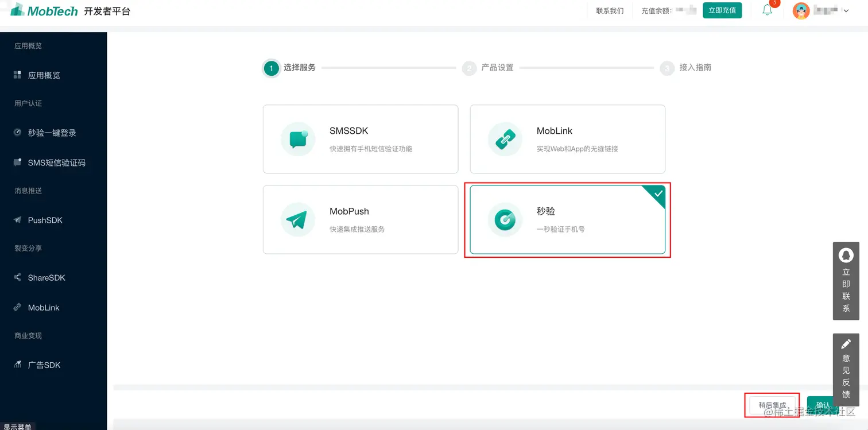The width and height of the screenshot is (868, 430).
Task: Click the SMSSDK chat bubble icon
Action: click(x=298, y=139)
